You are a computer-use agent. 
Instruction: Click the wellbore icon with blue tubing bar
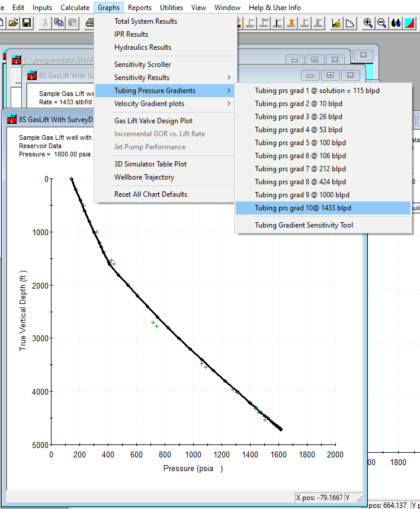pyautogui.click(x=277, y=23)
